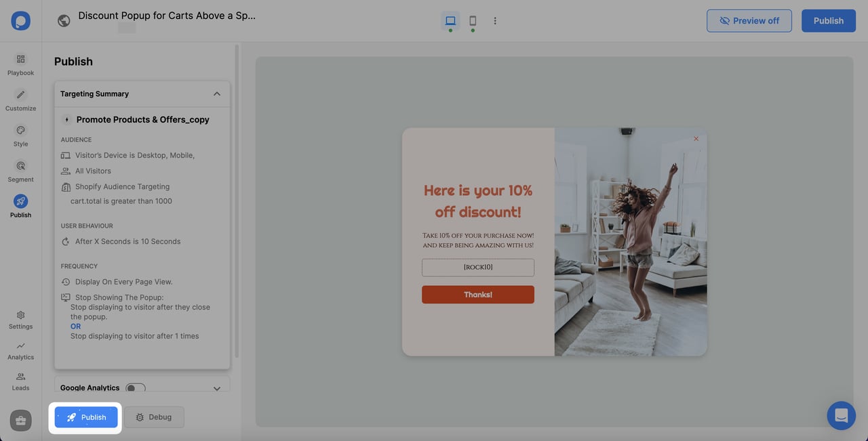Click the Debug button
This screenshot has width=868, height=441.
[153, 417]
